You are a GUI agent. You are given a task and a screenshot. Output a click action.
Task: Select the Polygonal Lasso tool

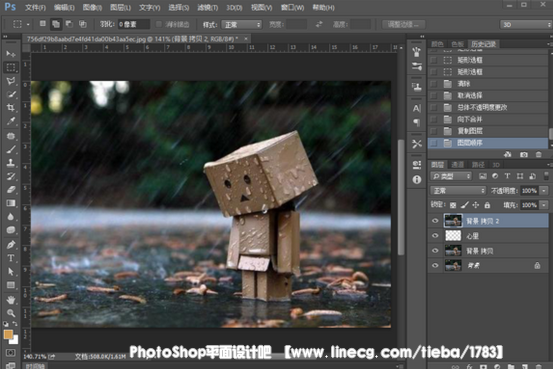pos(11,81)
